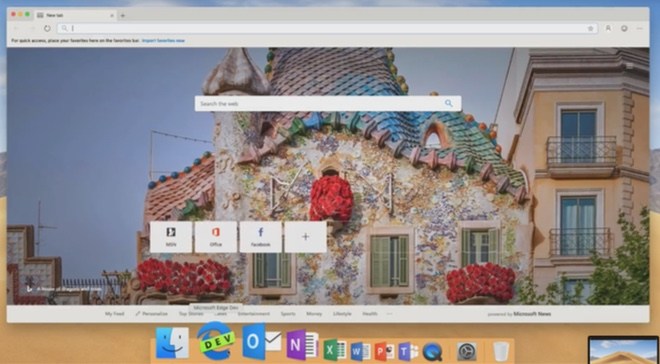Go back using the back arrow

(x=16, y=28)
